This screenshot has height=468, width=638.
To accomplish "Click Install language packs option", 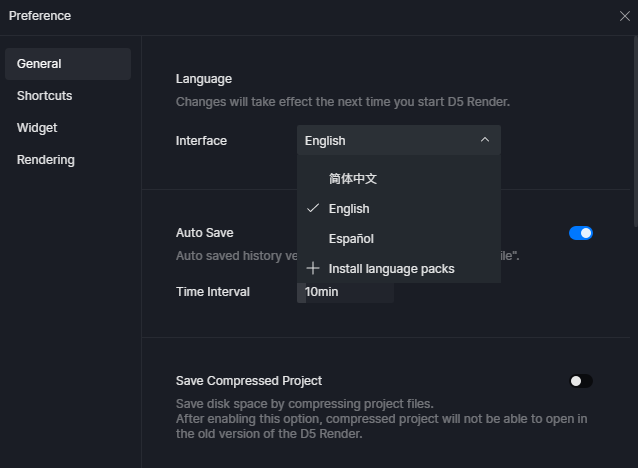I will click(399, 269).
